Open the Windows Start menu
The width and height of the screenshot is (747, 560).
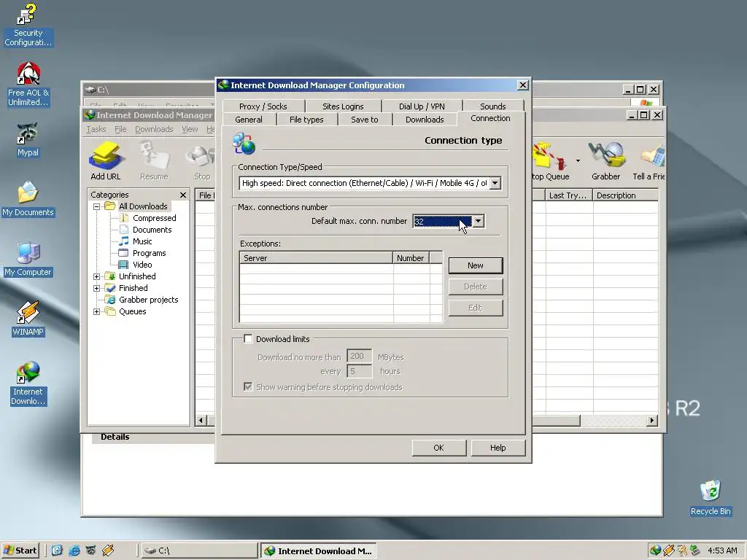click(20, 551)
